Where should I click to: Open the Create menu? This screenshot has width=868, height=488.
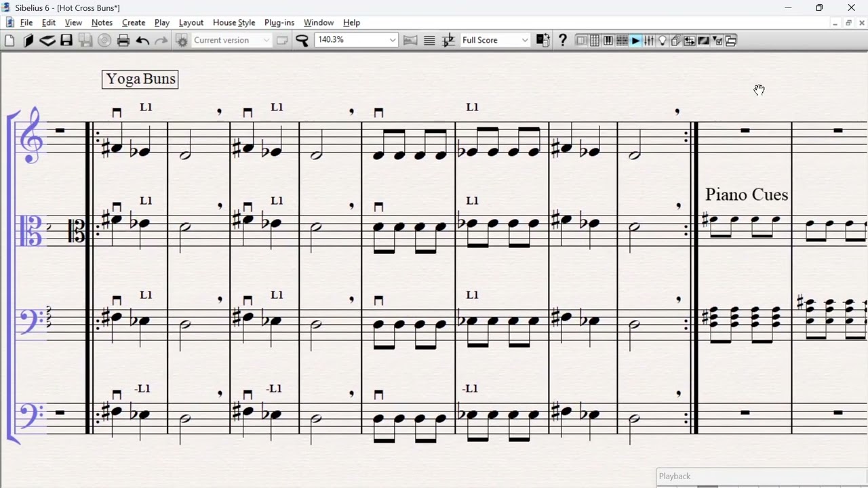pyautogui.click(x=134, y=22)
